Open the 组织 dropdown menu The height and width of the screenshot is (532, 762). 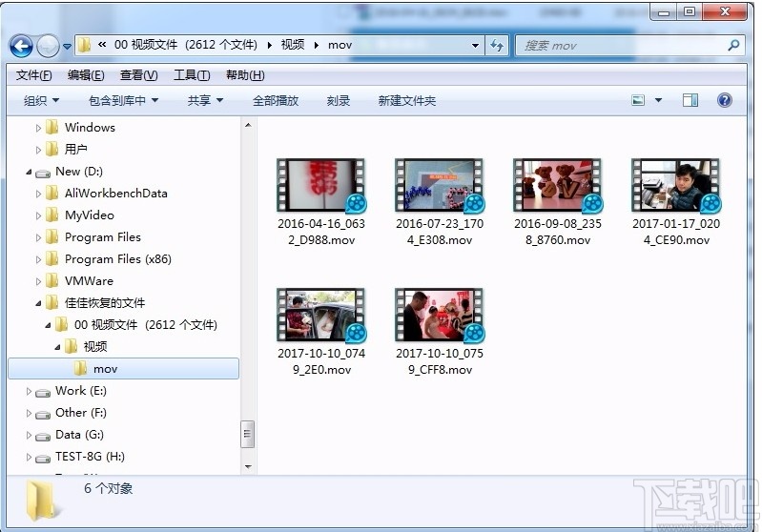[x=41, y=100]
